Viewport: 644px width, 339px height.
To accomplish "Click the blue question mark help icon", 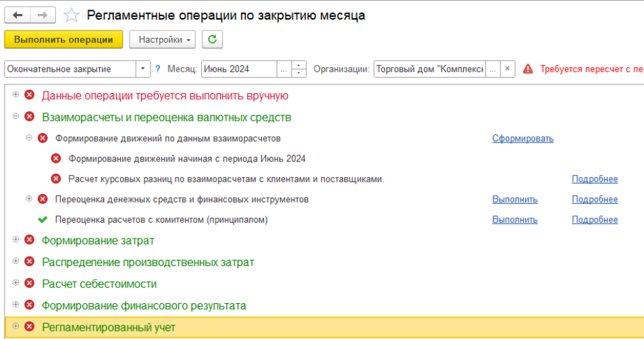I will coord(158,69).
